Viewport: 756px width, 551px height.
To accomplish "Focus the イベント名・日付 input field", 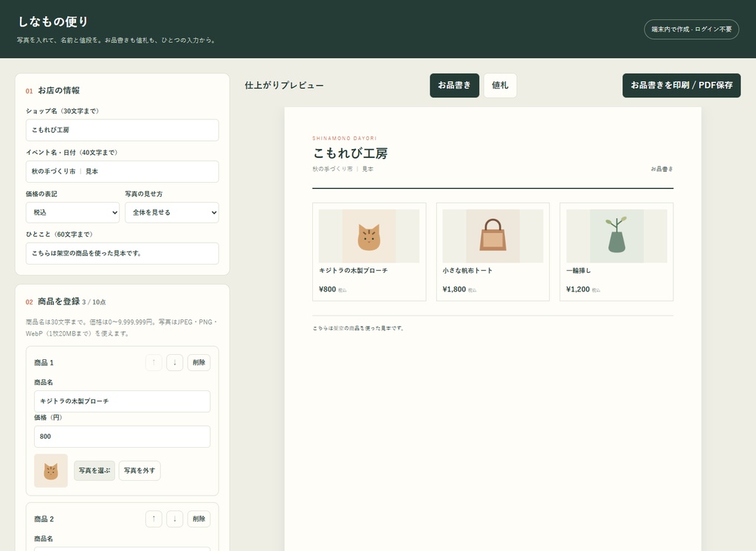I will 123,171.
